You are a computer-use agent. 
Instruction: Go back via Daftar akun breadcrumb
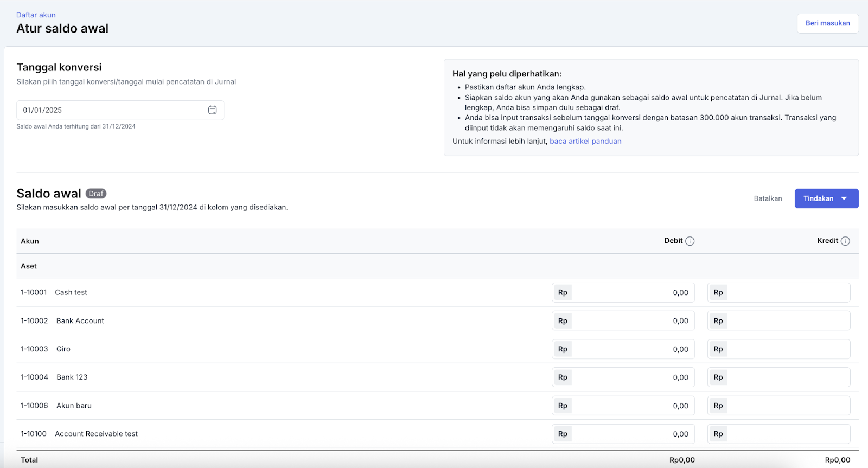36,15
